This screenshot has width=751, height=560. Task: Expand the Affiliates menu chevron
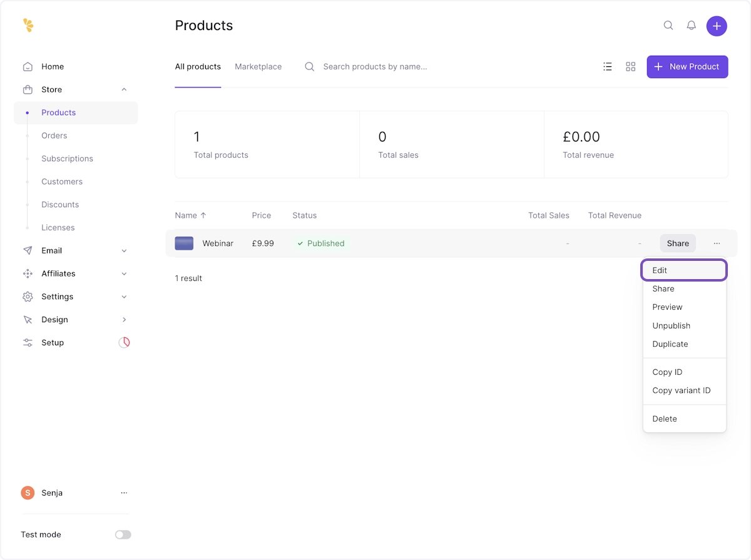coord(124,274)
